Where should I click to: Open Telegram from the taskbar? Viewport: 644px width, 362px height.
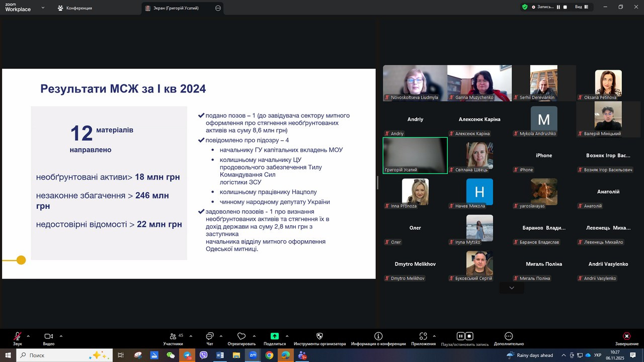[x=187, y=355]
